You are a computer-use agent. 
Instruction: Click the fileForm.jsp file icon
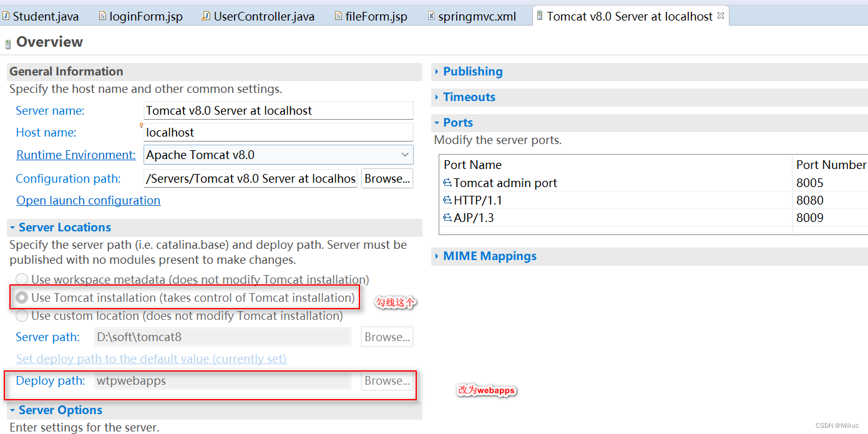338,16
